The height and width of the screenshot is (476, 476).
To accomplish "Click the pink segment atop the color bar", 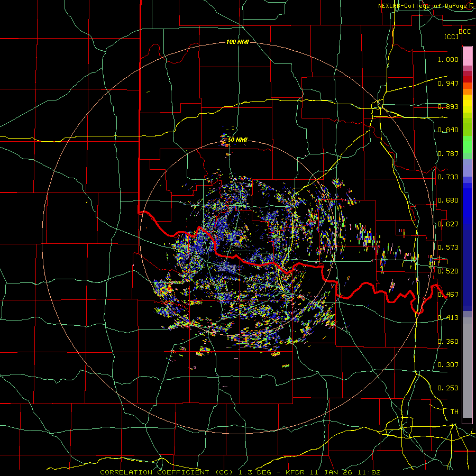I will tap(467, 56).
